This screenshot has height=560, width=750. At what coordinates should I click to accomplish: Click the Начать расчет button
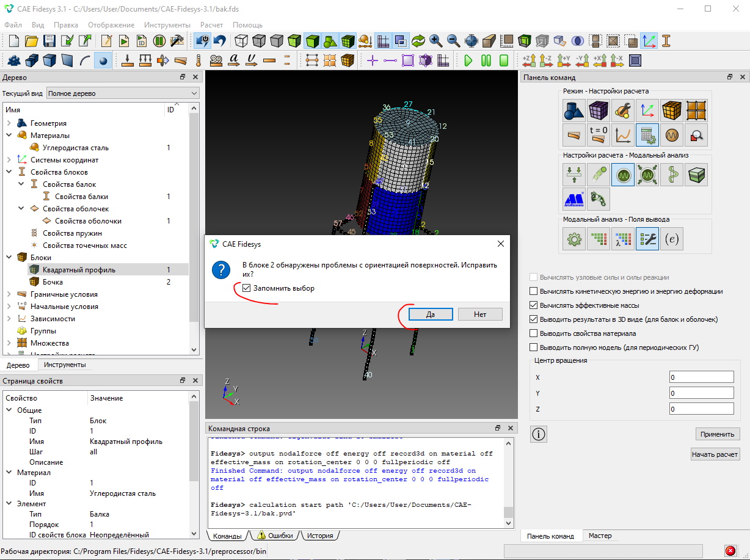715,454
